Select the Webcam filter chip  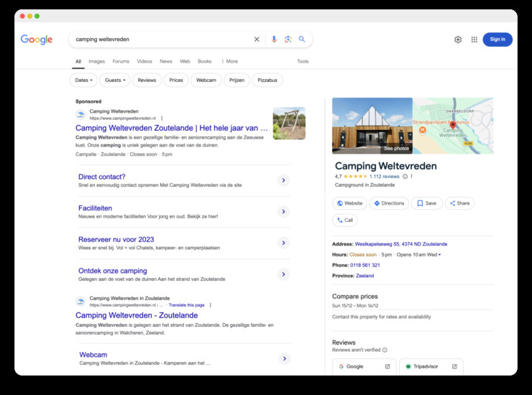tap(206, 80)
